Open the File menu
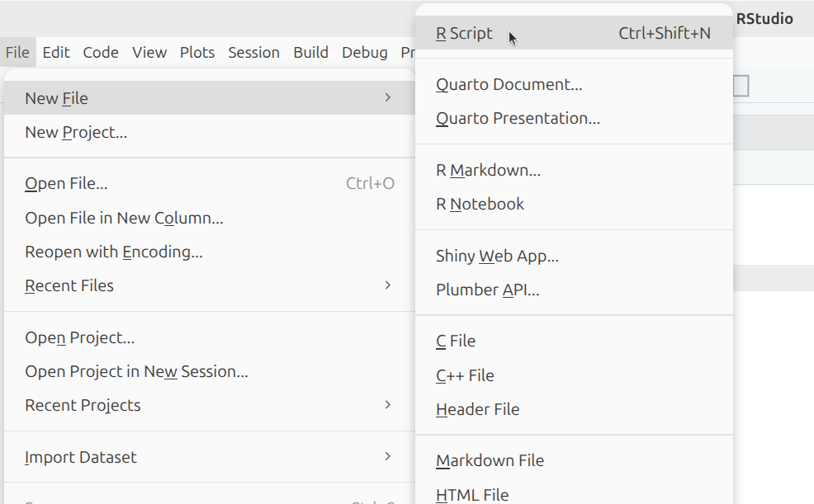The image size is (814, 504). [17, 52]
